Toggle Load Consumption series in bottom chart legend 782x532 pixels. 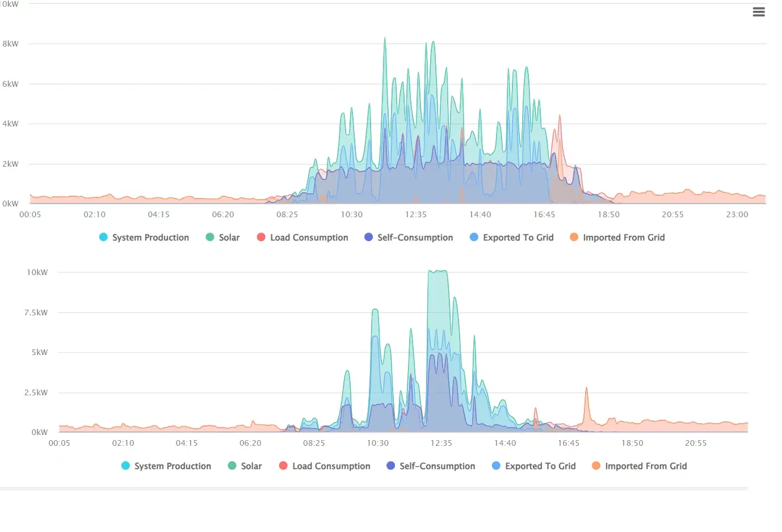325,466
